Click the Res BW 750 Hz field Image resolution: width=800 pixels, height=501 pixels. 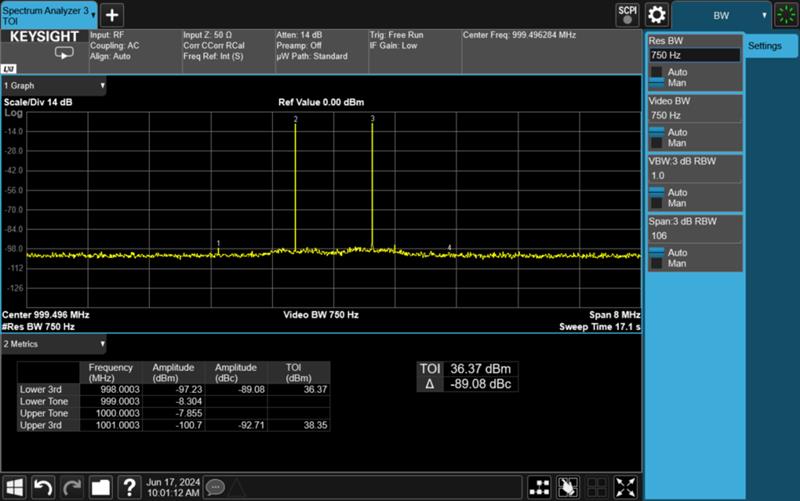pos(694,55)
